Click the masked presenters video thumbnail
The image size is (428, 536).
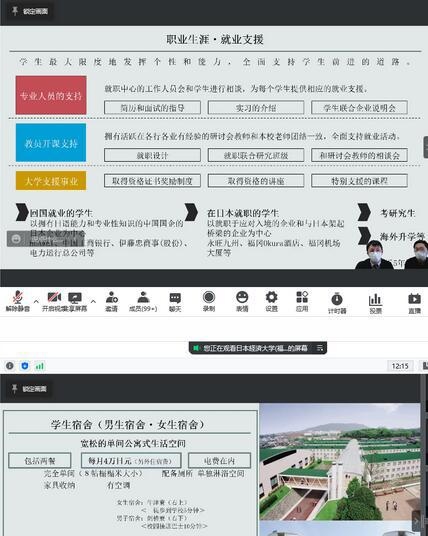[x=392, y=254]
